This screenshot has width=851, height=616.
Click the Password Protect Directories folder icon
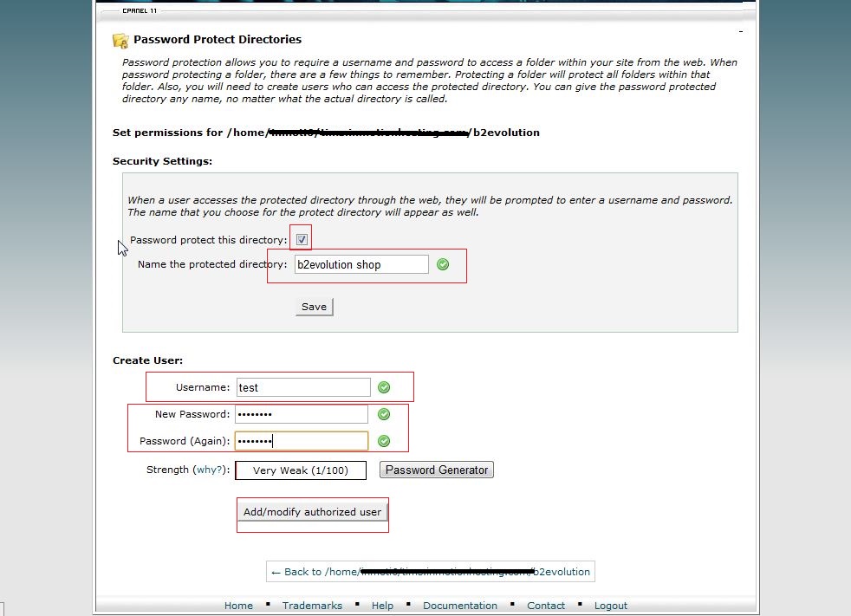[120, 40]
